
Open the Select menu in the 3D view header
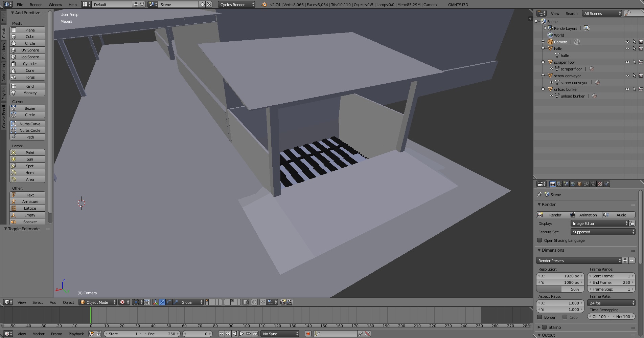pos(38,302)
